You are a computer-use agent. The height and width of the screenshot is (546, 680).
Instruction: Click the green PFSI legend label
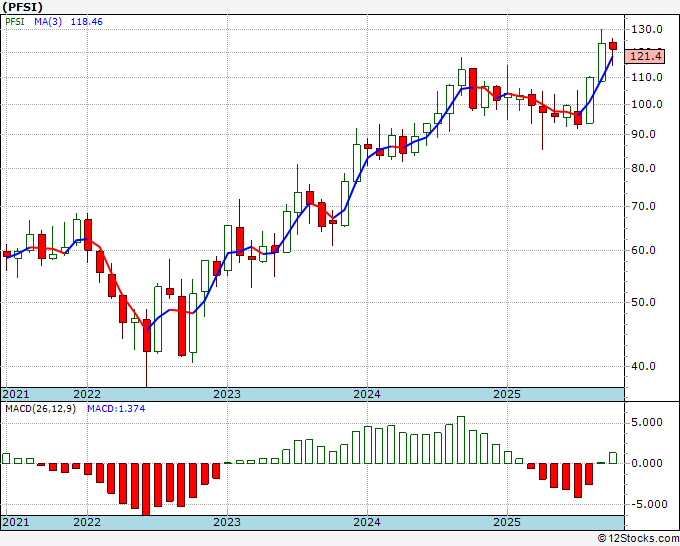pyautogui.click(x=15, y=22)
